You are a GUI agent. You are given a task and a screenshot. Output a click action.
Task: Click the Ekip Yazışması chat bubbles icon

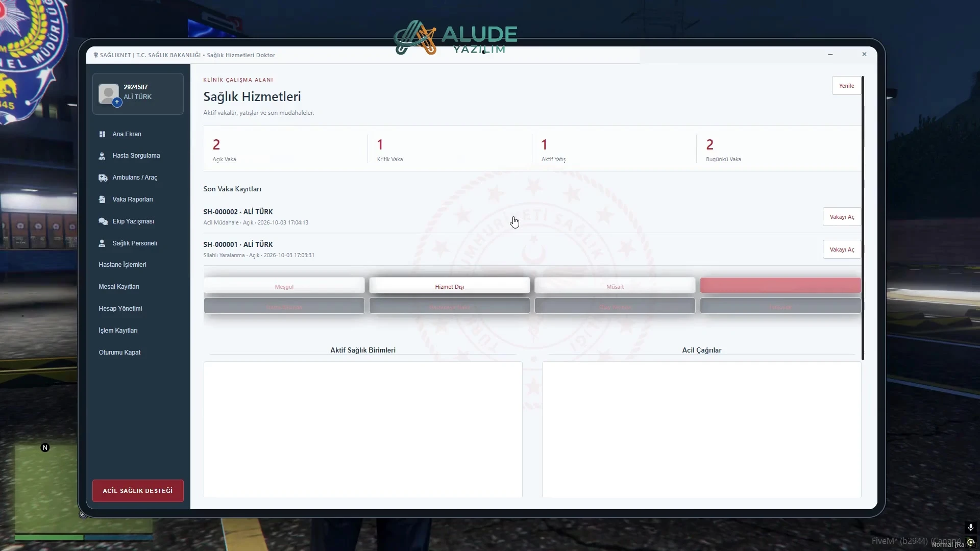coord(103,221)
